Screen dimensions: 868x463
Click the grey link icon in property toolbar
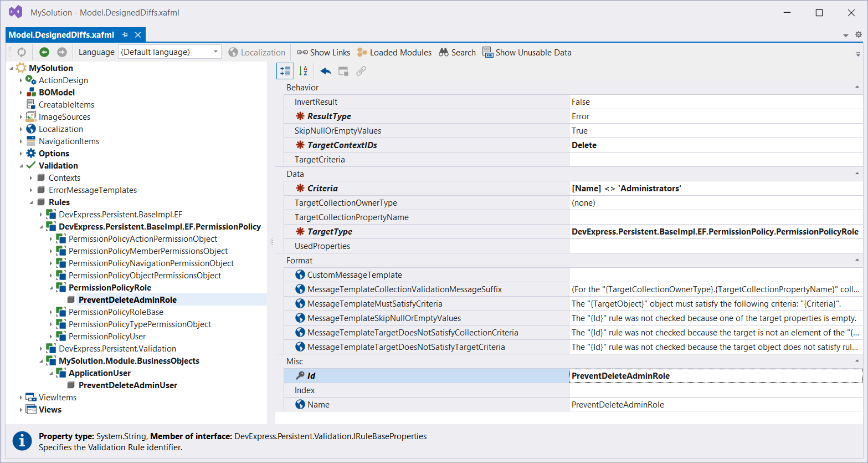pos(361,71)
